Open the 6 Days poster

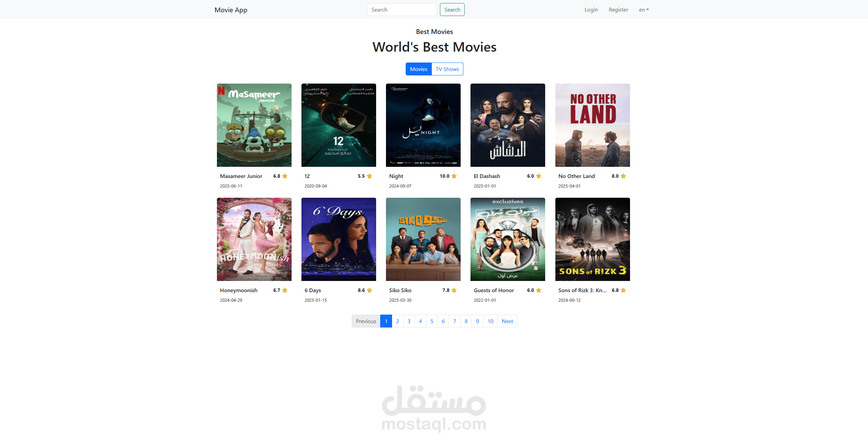point(339,239)
